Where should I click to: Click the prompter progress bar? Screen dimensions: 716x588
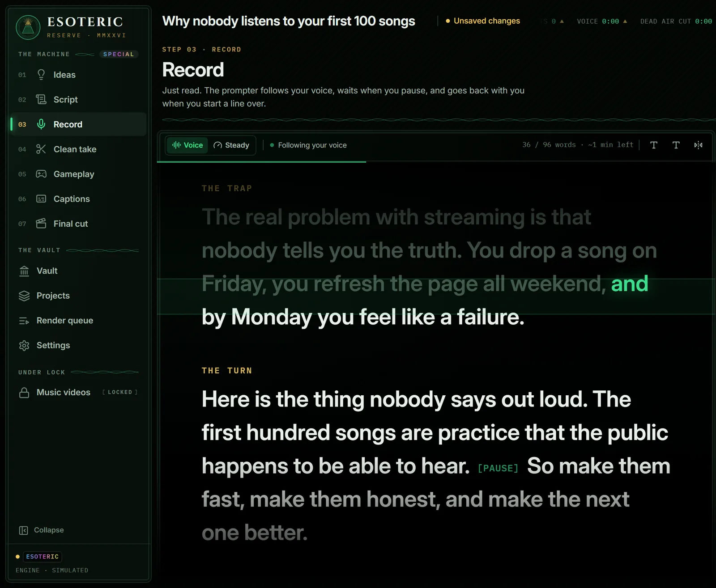coord(436,161)
